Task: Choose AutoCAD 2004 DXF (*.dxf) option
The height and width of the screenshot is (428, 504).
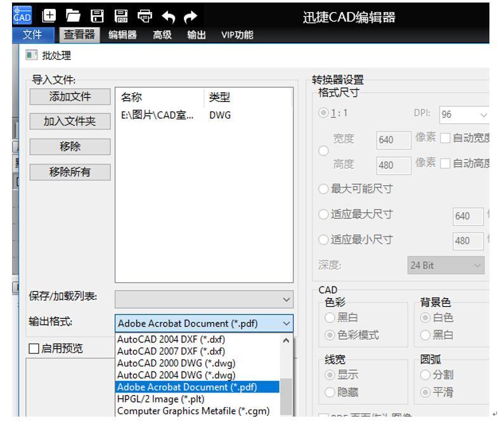Action: pos(197,339)
